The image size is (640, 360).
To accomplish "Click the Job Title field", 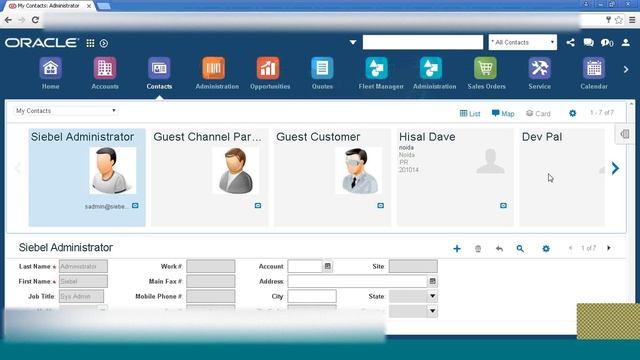I will (x=81, y=296).
